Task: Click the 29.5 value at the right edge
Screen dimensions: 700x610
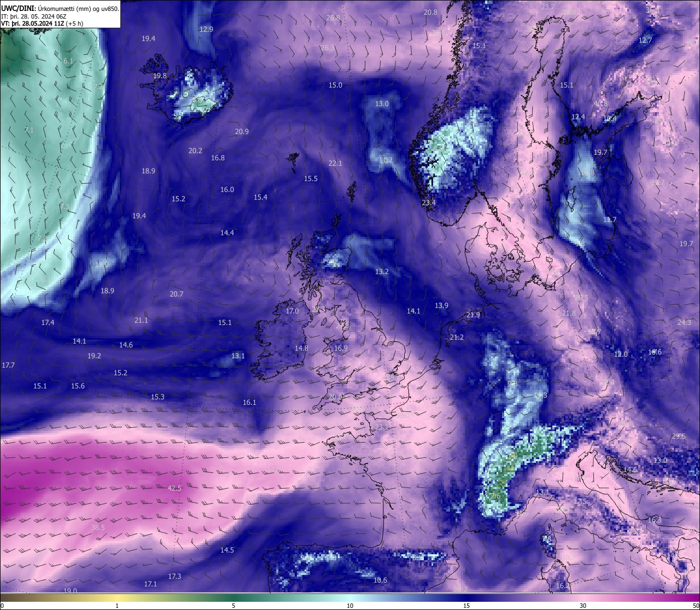Action: (679, 436)
